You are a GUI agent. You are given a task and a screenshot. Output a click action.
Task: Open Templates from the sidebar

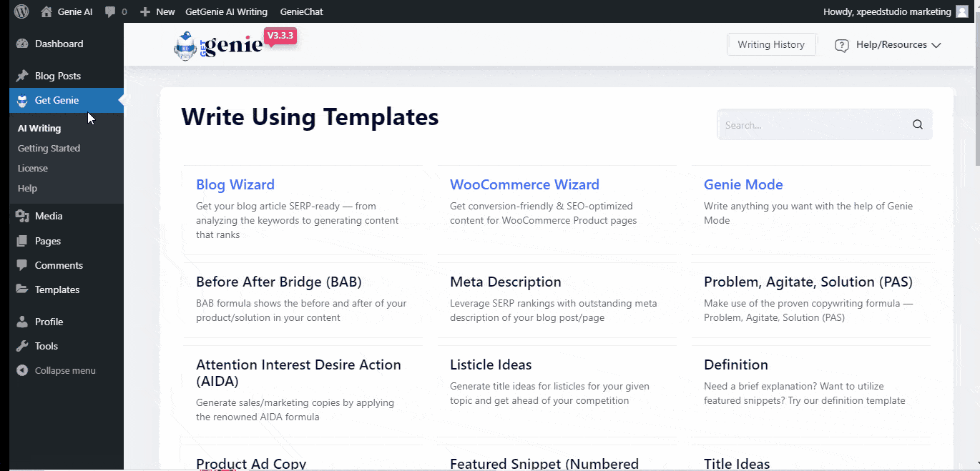click(x=57, y=289)
